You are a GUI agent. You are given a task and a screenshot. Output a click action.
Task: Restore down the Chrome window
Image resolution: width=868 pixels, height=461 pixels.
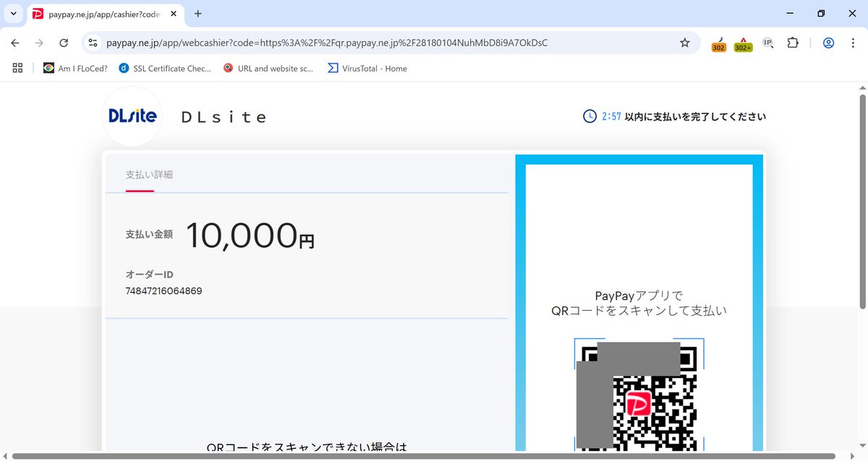coord(821,14)
